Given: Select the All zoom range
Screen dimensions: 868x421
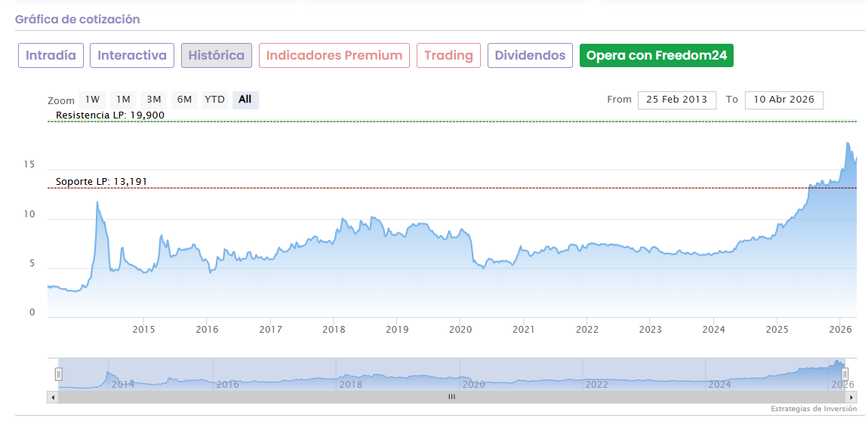Looking at the screenshot, I should click(245, 100).
